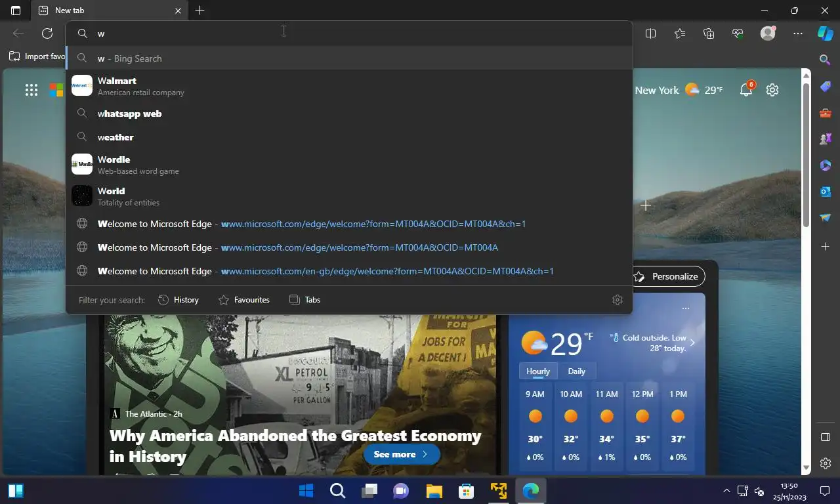Choose Walmart suggestion
Viewport: 840px width, 504px height.
348,86
